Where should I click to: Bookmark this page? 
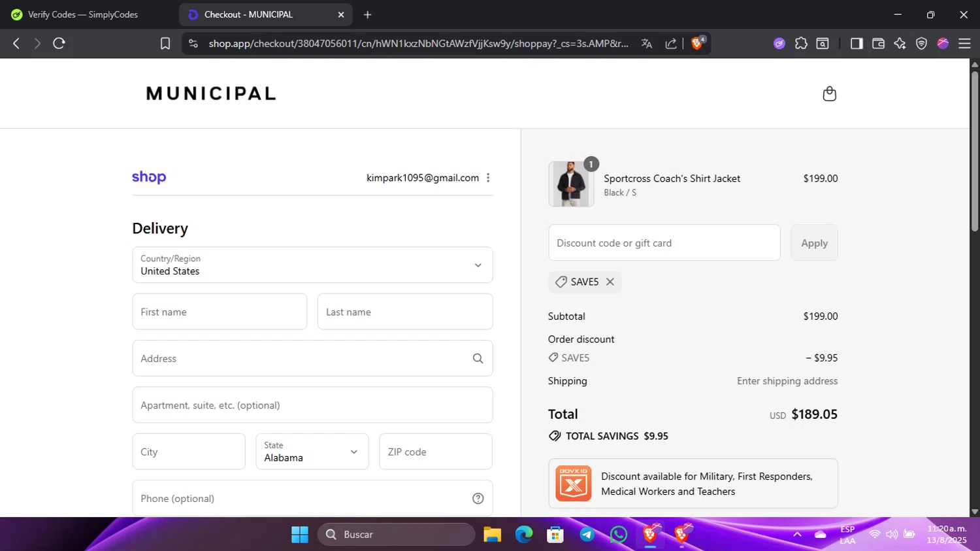point(165,43)
